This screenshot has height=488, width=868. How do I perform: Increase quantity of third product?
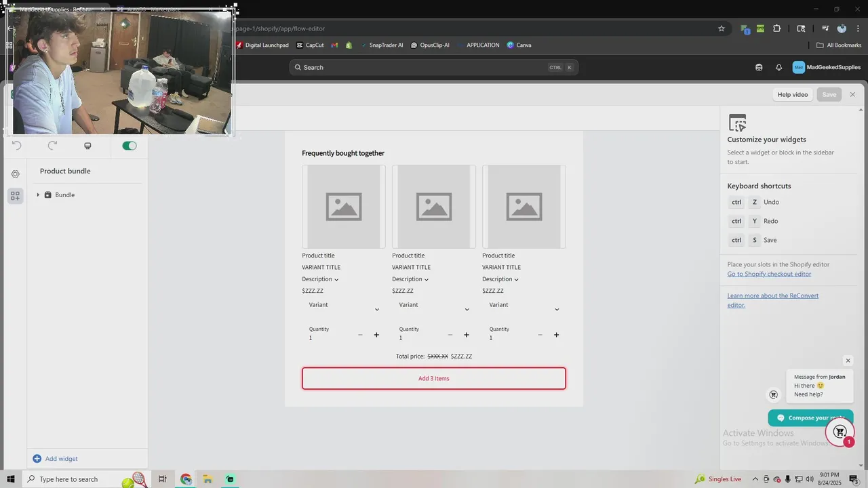click(556, 335)
